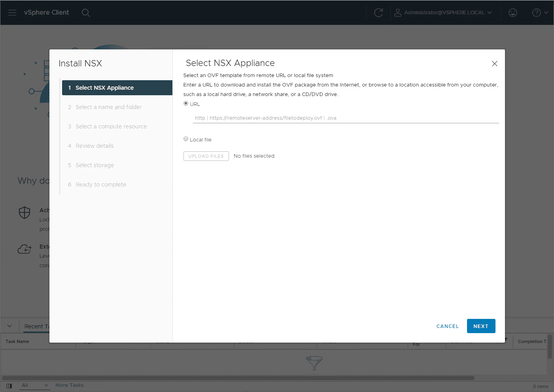Click the NEXT button
The width and height of the screenshot is (554, 392).
tap(481, 326)
